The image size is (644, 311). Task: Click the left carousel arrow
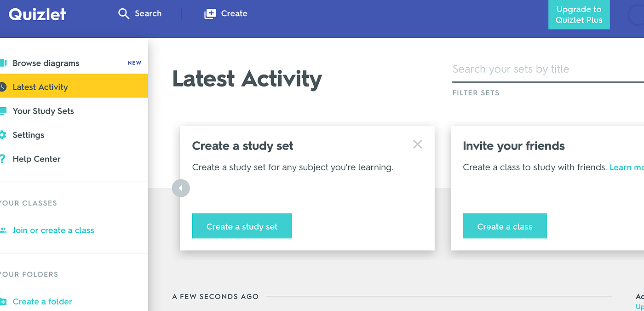pos(181,188)
